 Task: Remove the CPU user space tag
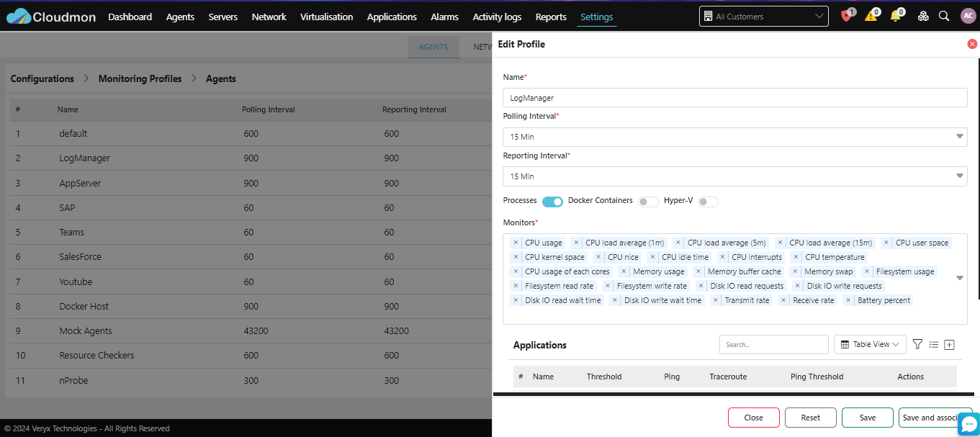[886, 243]
